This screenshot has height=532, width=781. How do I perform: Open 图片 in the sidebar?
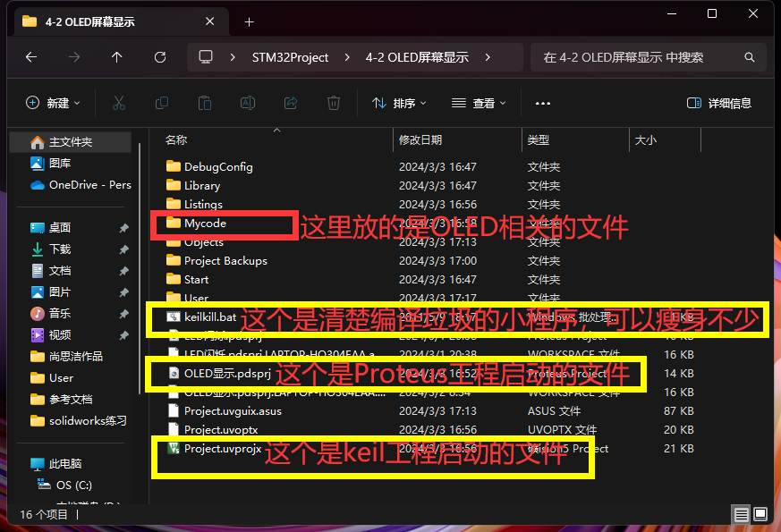(60, 291)
